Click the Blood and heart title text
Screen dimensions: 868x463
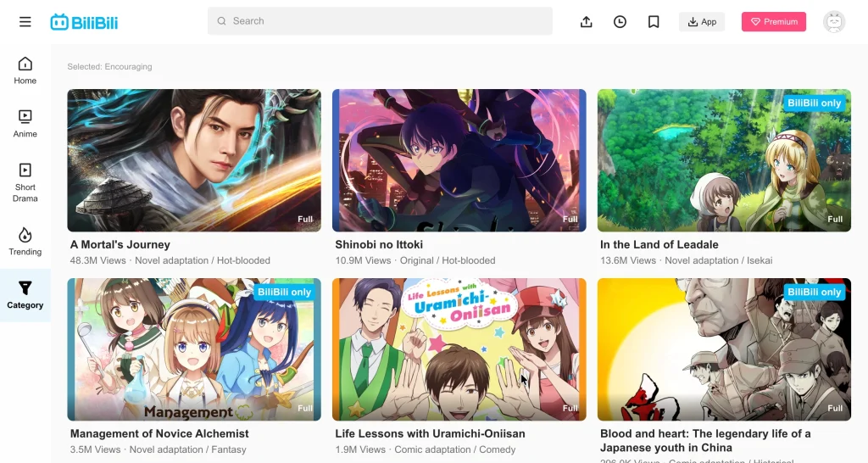coord(705,441)
